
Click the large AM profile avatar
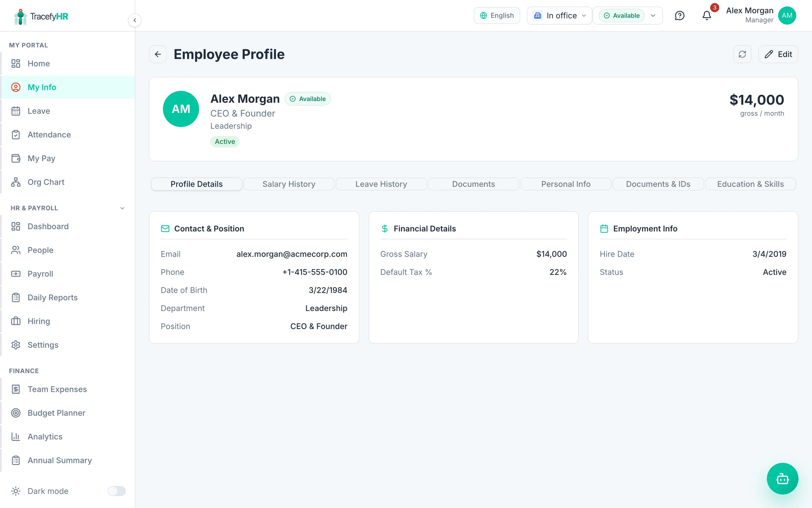(181, 109)
